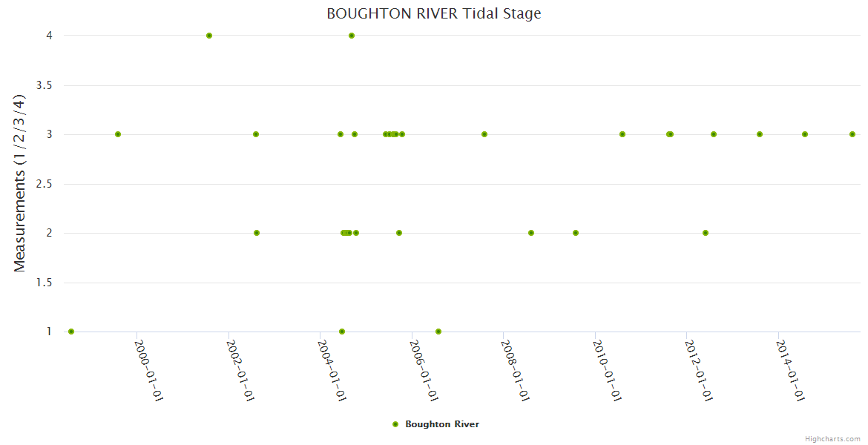868x445 pixels.
Task: Click the green legend marker dot
Action: coord(395,424)
